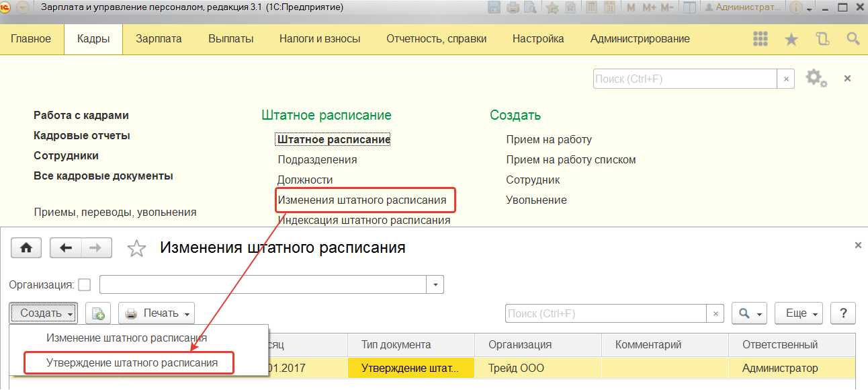Clear the list search field with x
Image resolution: width=868 pixels, height=390 pixels.
pyautogui.click(x=715, y=313)
